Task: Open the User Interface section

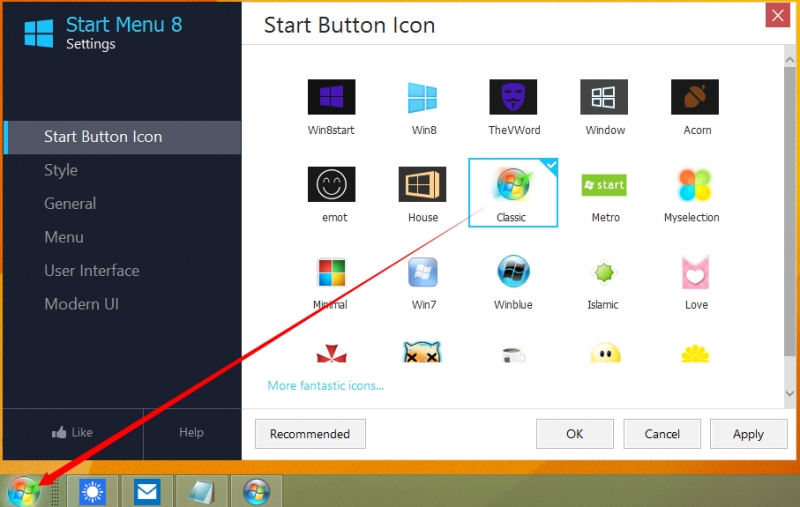Action: [x=92, y=270]
